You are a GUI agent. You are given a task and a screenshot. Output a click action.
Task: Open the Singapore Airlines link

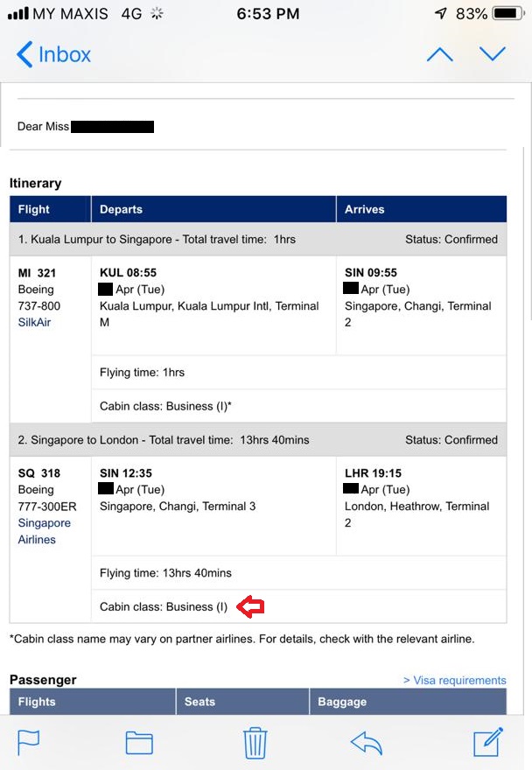[x=44, y=531]
